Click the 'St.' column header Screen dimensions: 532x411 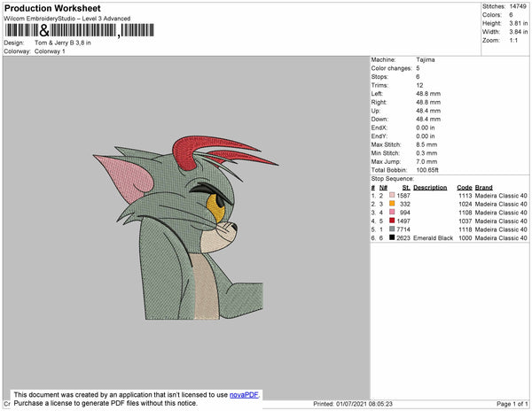coord(406,188)
